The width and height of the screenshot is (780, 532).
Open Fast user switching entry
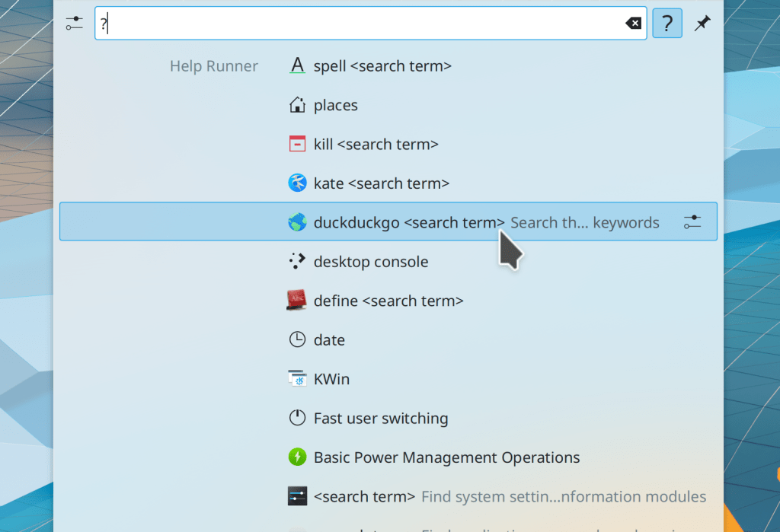click(x=381, y=419)
